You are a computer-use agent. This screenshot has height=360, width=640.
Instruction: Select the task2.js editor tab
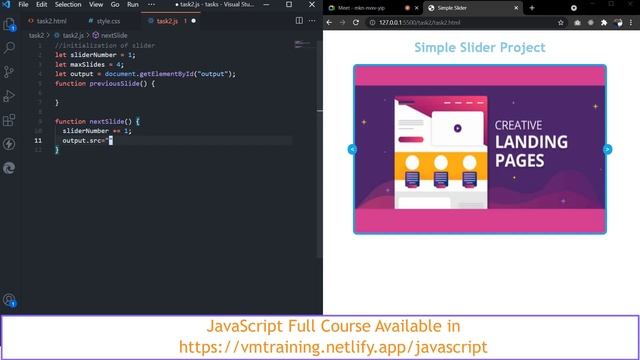[x=167, y=21]
